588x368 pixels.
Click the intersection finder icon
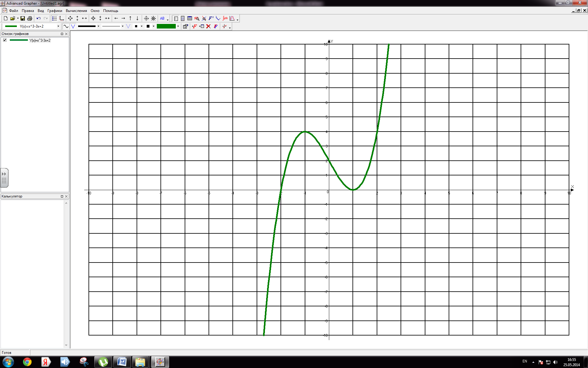[x=204, y=18]
